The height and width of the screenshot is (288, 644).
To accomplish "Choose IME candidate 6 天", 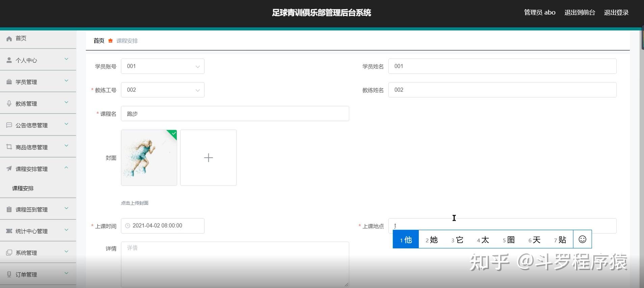I will tap(534, 240).
